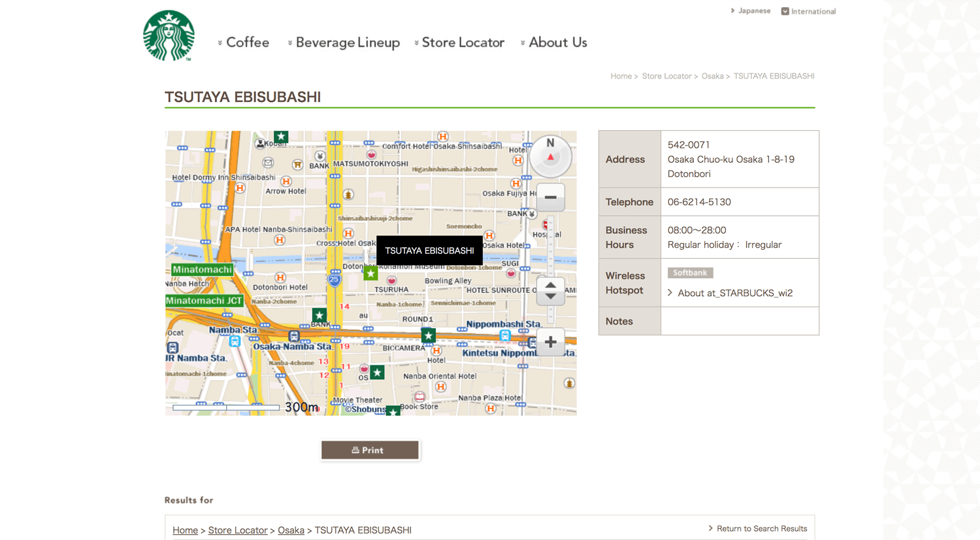Viewport: 980px width, 540px height.
Task: Select the Starbucks star above BICCAMERA
Action: [428, 335]
